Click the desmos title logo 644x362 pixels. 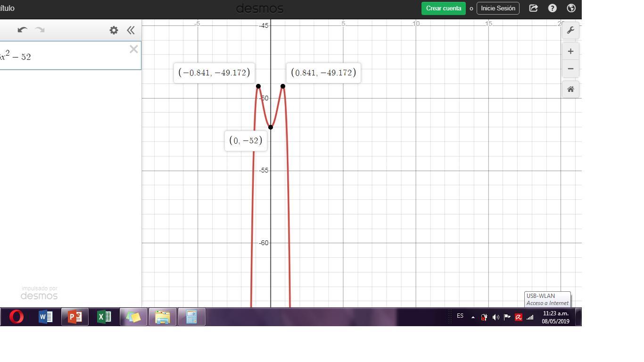click(260, 8)
